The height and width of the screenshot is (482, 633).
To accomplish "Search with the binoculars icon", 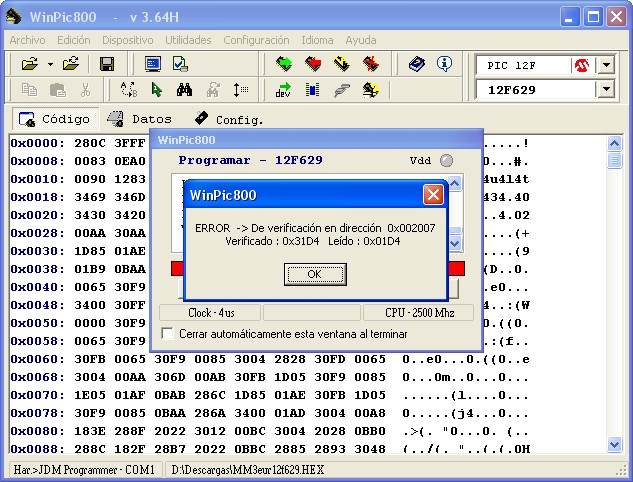I will 184,90.
